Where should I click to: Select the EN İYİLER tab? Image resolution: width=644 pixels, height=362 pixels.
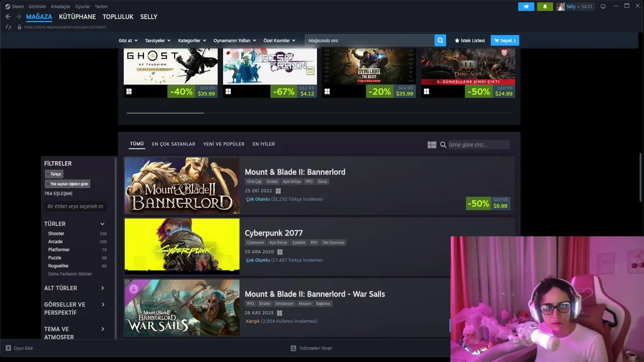[264, 144]
